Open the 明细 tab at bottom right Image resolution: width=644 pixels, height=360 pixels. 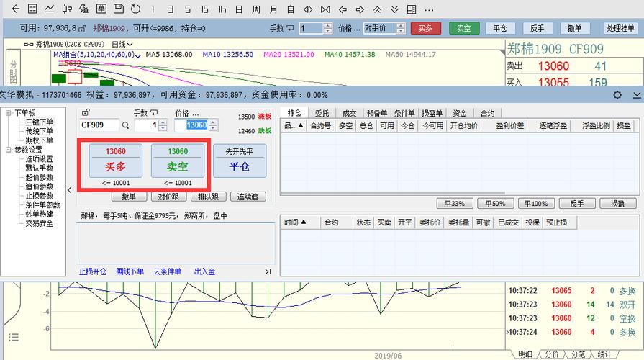pyautogui.click(x=525, y=354)
